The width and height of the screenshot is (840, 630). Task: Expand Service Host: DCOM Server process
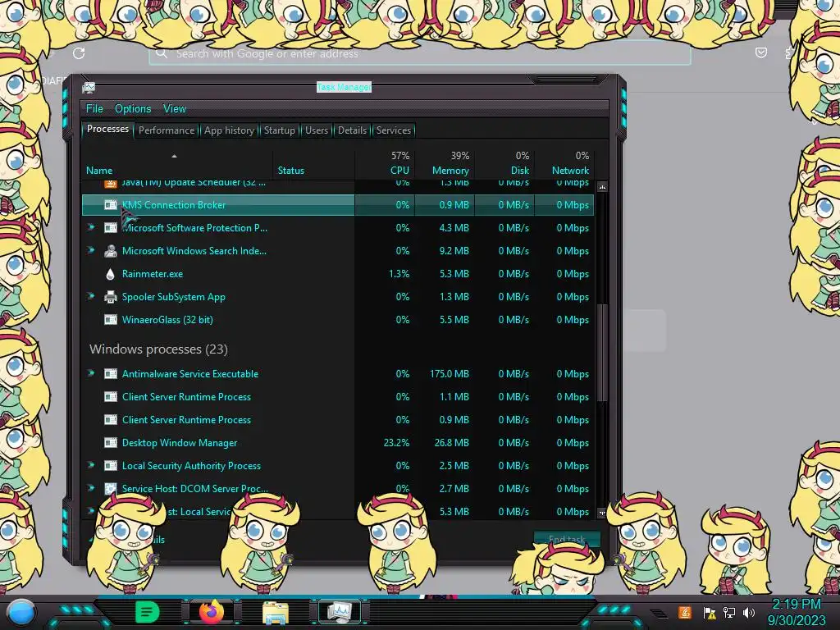click(x=91, y=488)
